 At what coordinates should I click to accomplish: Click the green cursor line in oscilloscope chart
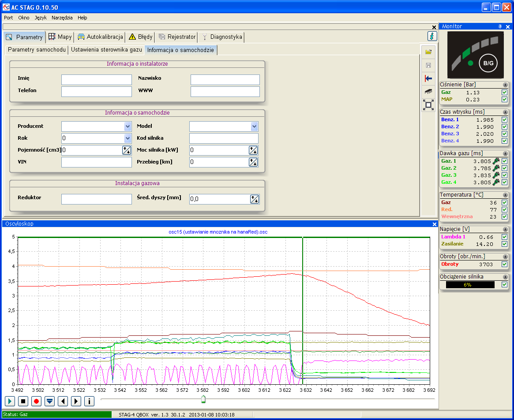coord(303,311)
